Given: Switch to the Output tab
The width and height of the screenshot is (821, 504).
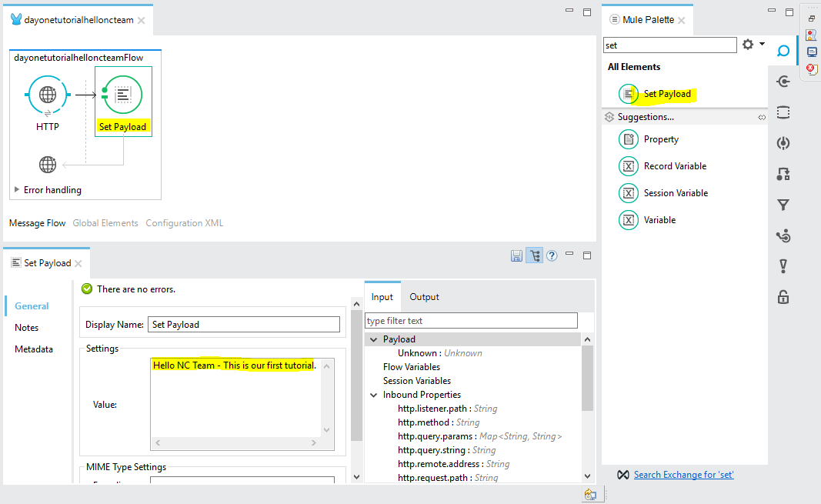Looking at the screenshot, I should click(424, 296).
